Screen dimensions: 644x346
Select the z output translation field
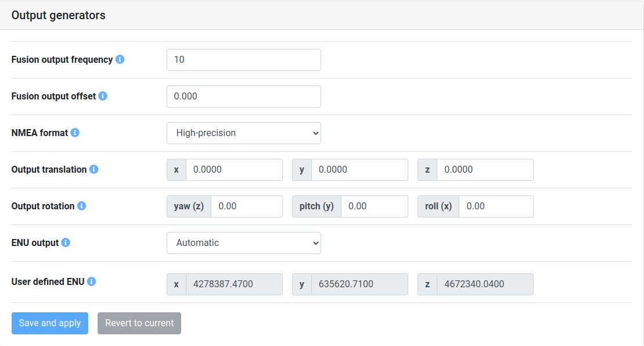(485, 169)
